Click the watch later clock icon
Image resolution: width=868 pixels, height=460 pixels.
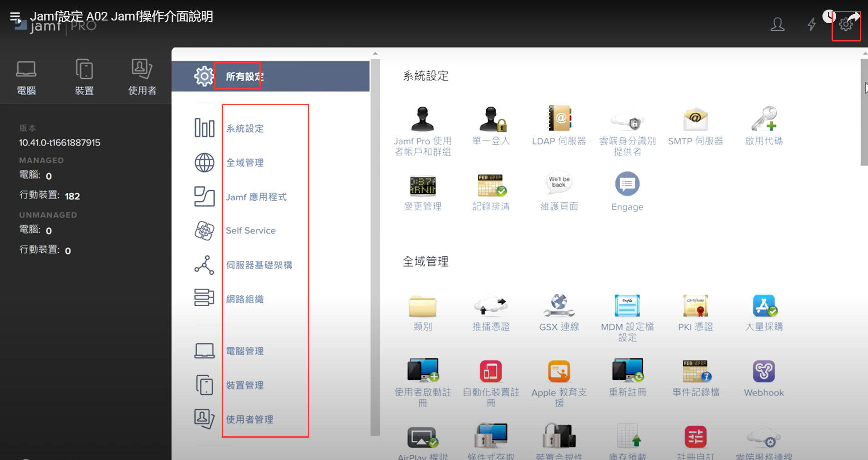(829, 17)
